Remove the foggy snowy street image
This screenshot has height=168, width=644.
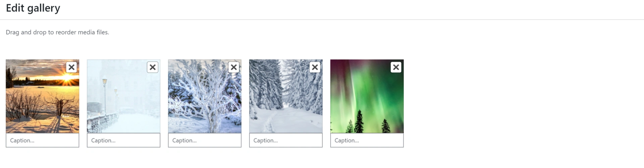tap(153, 67)
